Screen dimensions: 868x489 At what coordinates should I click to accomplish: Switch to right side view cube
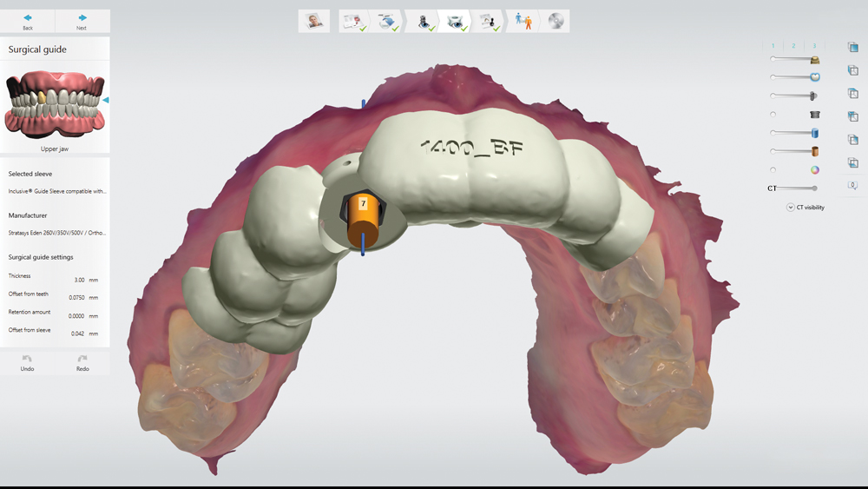pyautogui.click(x=852, y=140)
